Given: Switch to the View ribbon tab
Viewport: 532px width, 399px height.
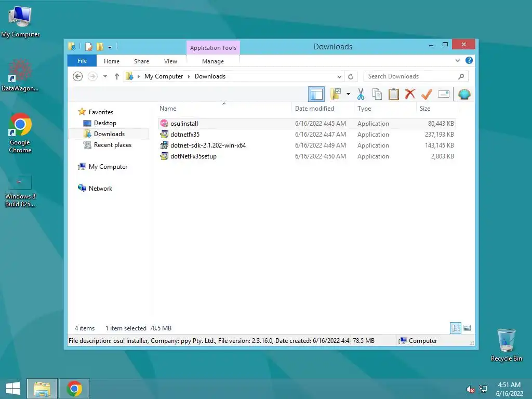Looking at the screenshot, I should coord(170,61).
